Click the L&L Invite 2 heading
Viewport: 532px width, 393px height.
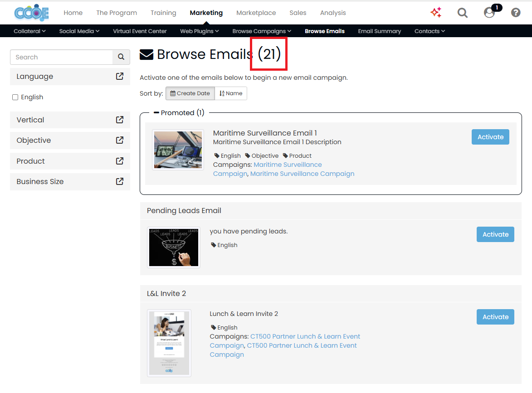166,294
